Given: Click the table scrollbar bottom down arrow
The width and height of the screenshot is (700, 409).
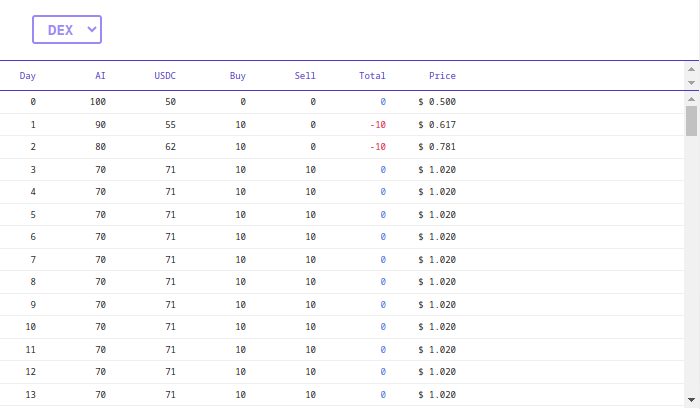Looking at the screenshot, I should pos(691,400).
